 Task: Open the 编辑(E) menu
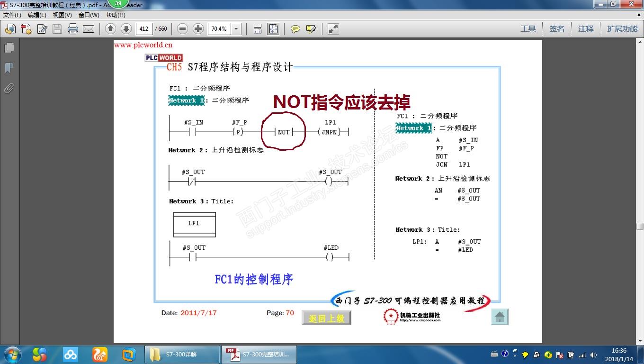[37, 15]
